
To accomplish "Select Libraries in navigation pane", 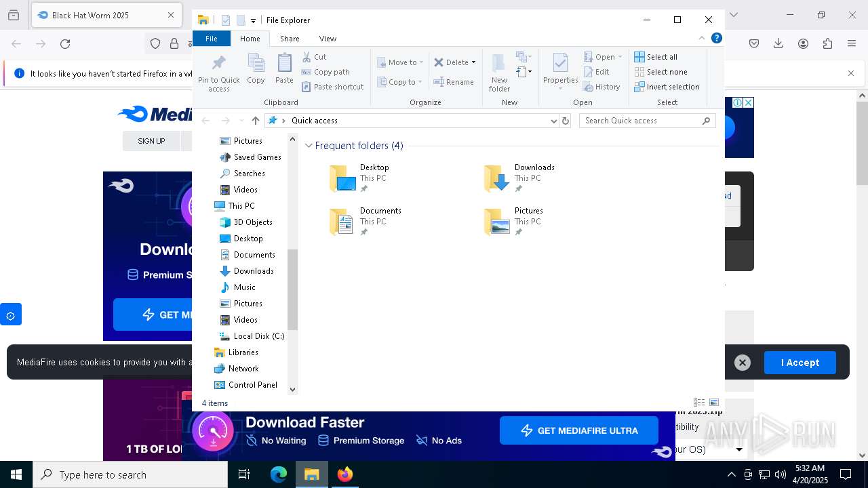I will tap(236, 352).
